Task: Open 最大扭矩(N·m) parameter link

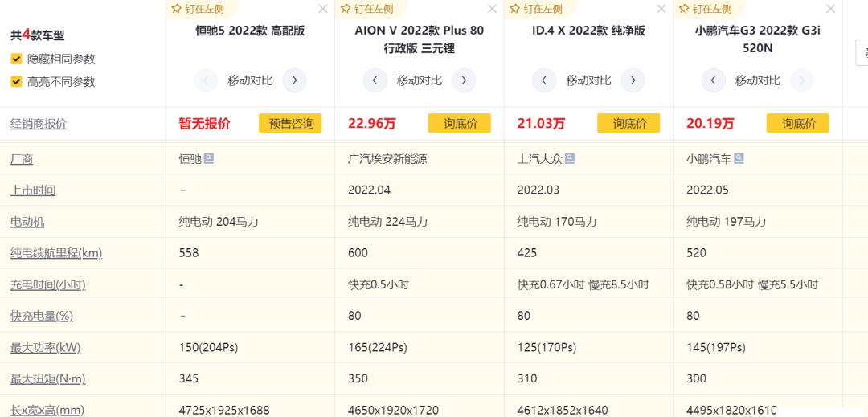Action: [x=47, y=379]
